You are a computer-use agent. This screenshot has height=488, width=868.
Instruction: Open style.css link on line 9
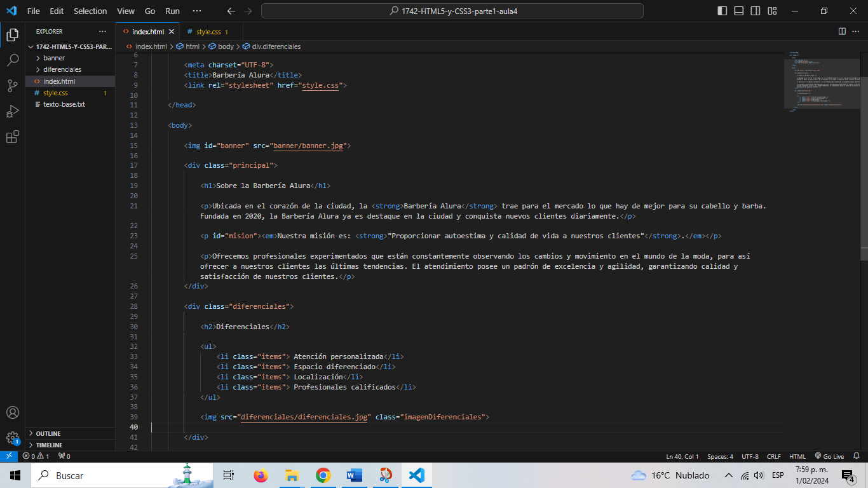pyautogui.click(x=320, y=85)
